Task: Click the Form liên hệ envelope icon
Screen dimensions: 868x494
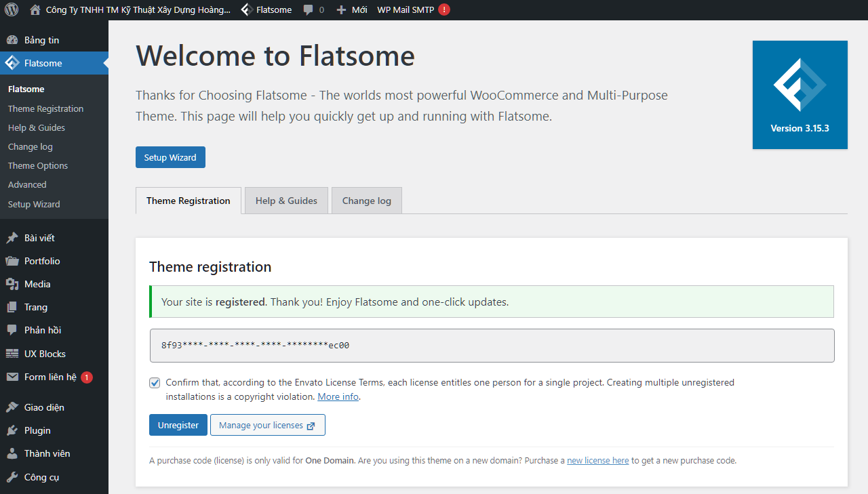Action: (x=12, y=377)
